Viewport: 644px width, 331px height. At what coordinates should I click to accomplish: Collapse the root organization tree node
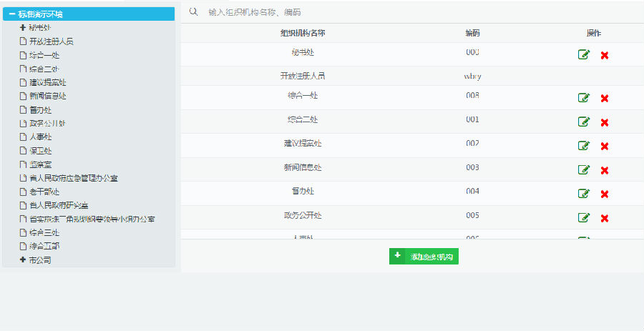[12, 14]
